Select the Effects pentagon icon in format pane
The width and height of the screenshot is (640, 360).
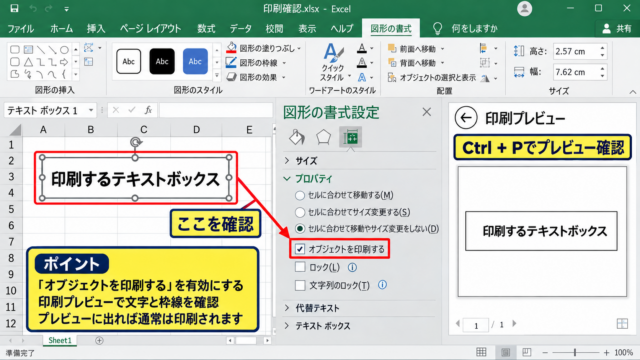coord(323,138)
